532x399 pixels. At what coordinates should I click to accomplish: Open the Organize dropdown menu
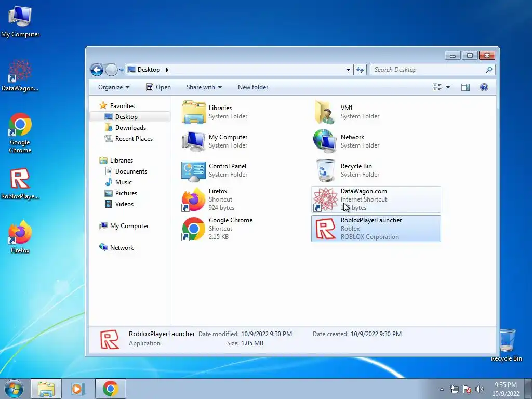coord(114,87)
